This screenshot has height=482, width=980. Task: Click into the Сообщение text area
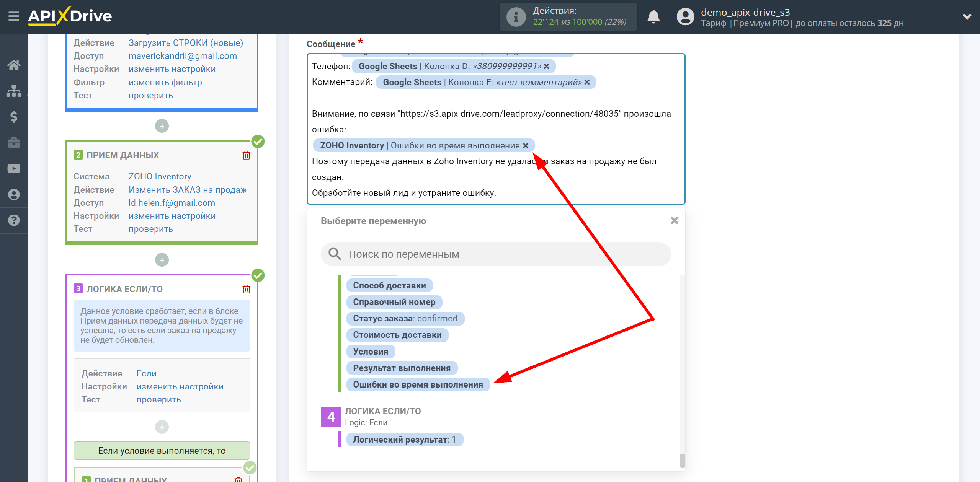coord(496,129)
